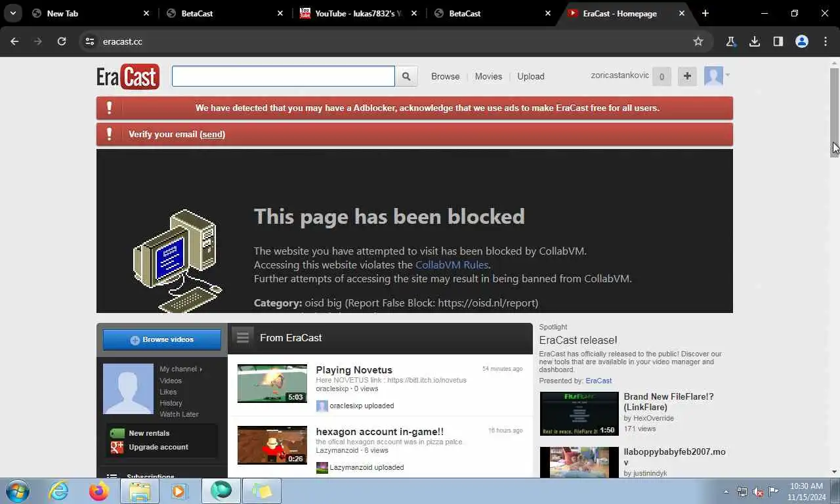Viewport: 840px width, 504px height.
Task: Open the EraCast release! spotlight heading
Action: [x=578, y=340]
